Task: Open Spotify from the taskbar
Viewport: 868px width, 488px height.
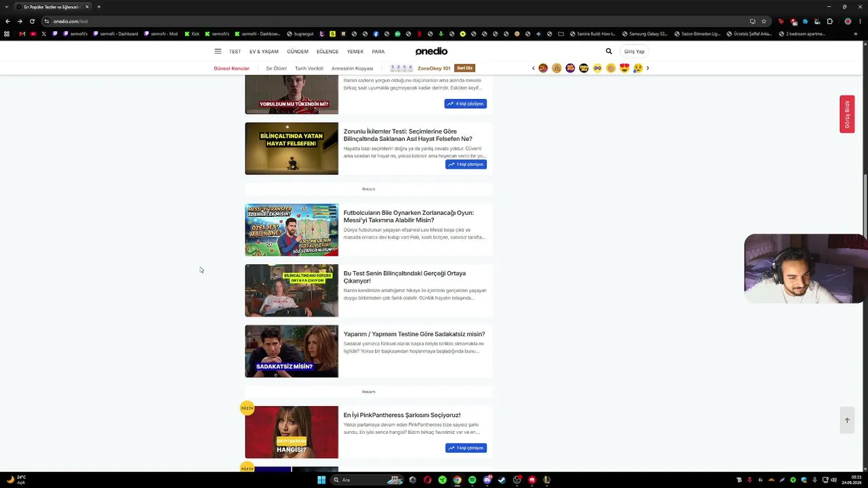Action: [x=472, y=480]
